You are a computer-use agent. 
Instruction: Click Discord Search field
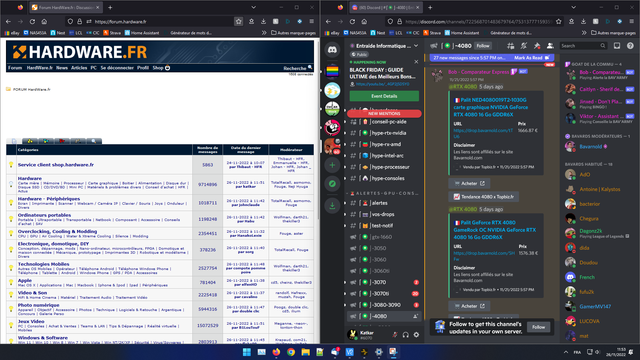coord(583,46)
